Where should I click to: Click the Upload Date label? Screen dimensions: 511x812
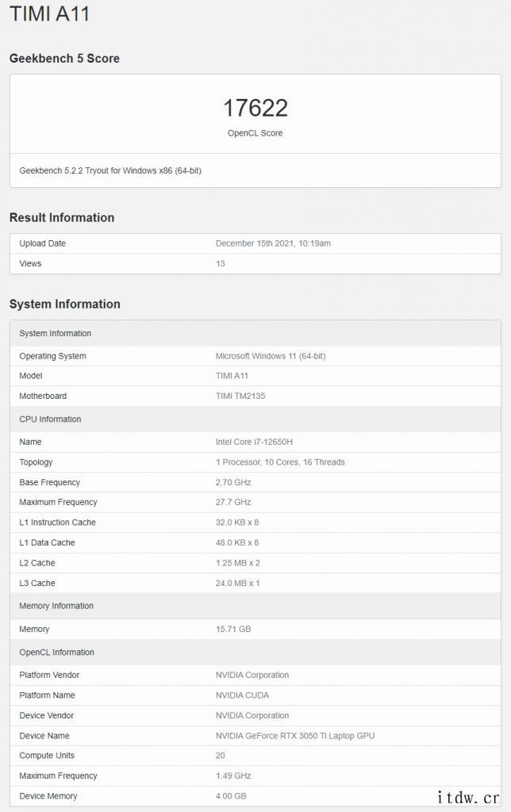(x=43, y=243)
